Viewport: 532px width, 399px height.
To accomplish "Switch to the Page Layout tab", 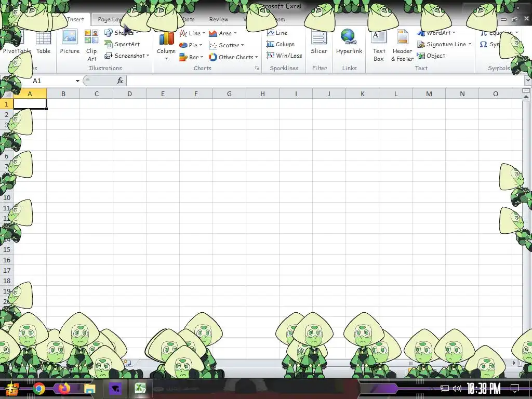I will [109, 19].
